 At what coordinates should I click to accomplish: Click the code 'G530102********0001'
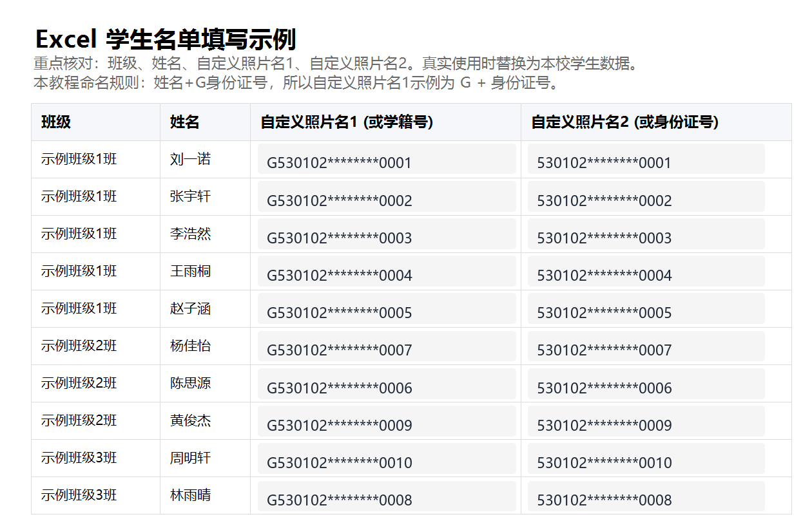pyautogui.click(x=387, y=159)
